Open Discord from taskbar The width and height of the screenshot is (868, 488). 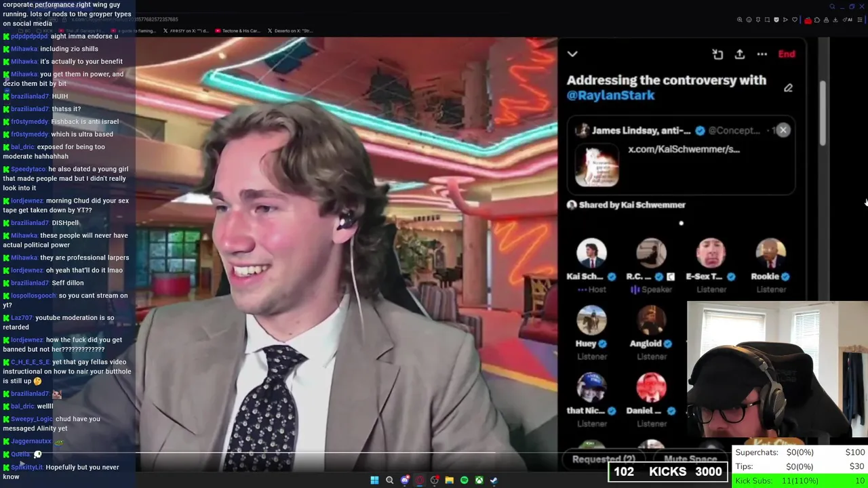tap(405, 480)
